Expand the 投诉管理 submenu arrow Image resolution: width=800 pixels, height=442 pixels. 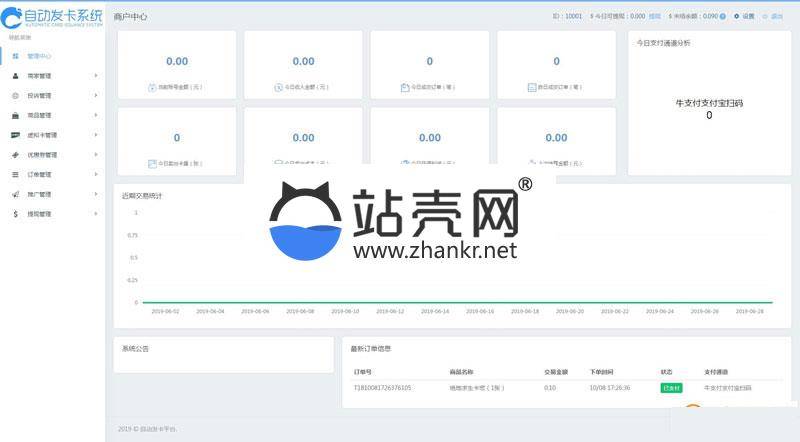click(x=96, y=95)
